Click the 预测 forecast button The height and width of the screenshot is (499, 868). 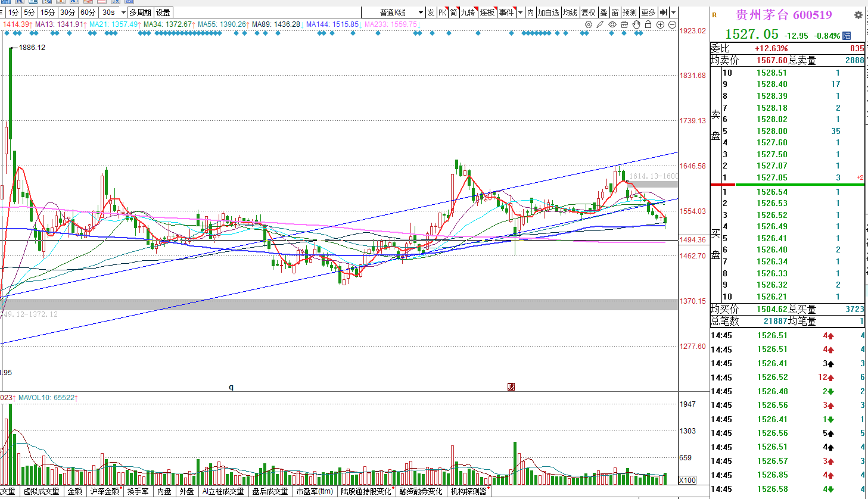[630, 12]
